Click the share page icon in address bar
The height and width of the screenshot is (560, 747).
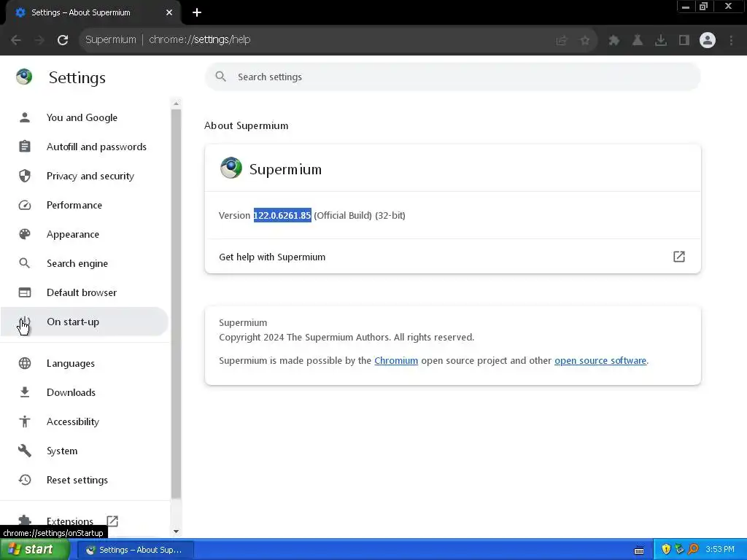point(562,41)
